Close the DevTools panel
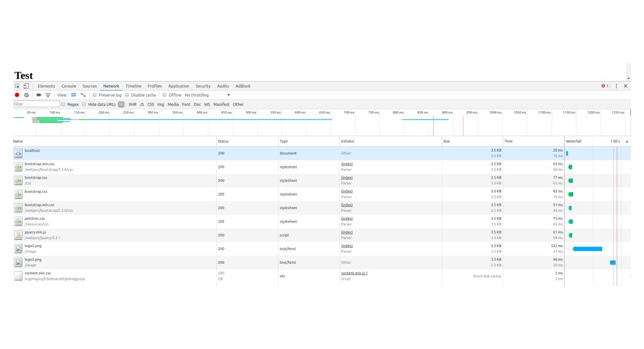This screenshot has height=349, width=644. coord(626,86)
